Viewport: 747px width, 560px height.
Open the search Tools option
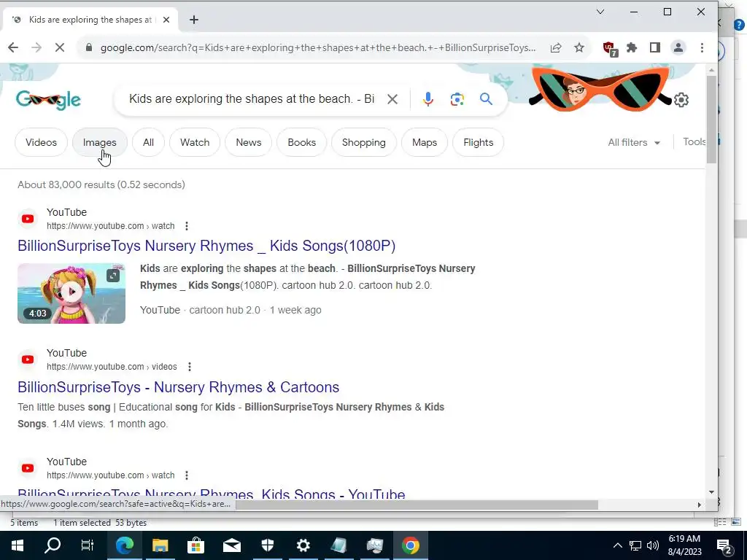pos(694,141)
